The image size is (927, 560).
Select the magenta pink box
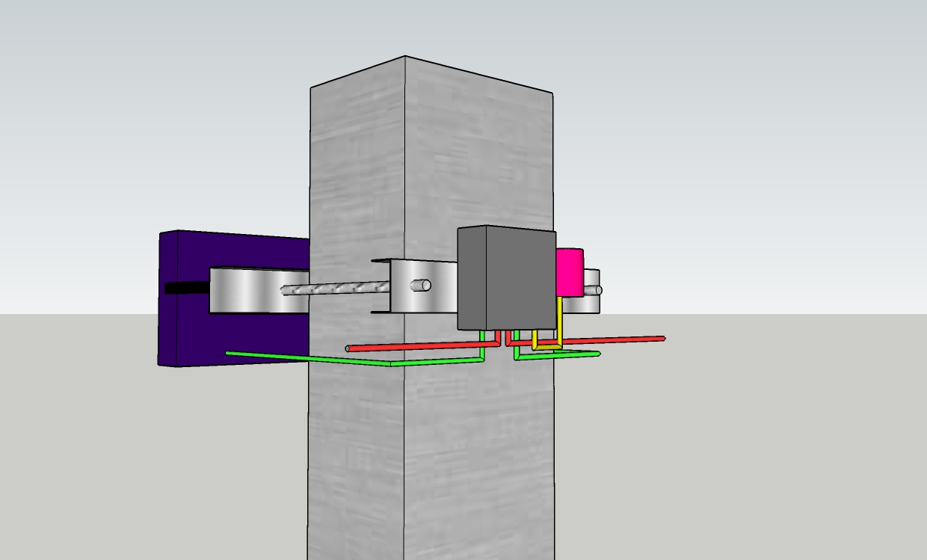coord(569,272)
